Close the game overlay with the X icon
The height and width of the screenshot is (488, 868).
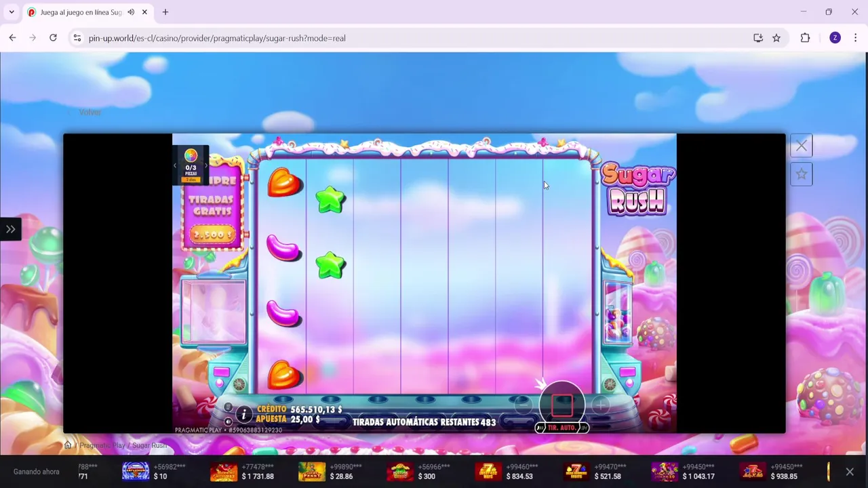click(802, 146)
